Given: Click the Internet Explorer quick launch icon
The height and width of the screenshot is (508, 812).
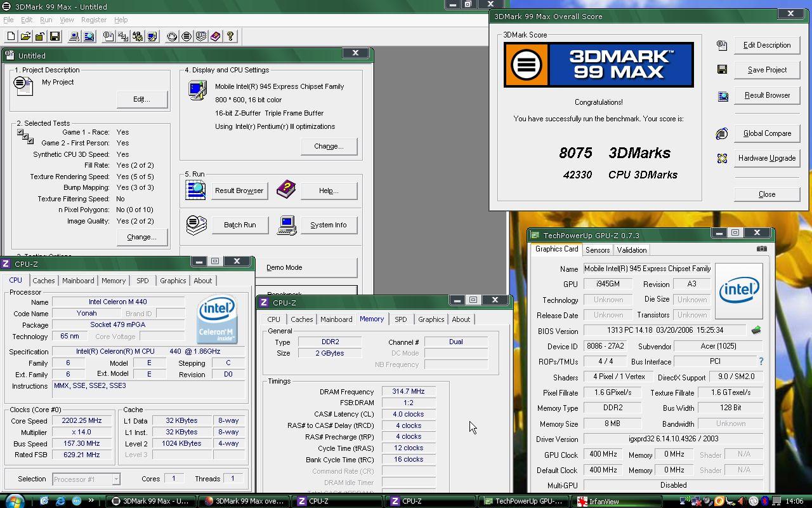Looking at the screenshot, I should pos(61,501).
